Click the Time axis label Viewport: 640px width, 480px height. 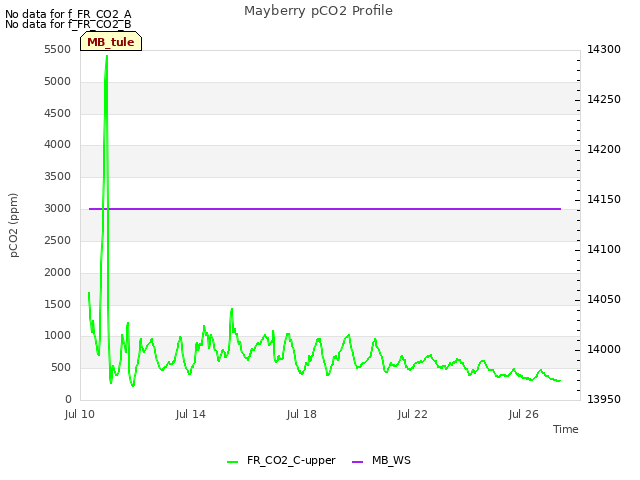[x=565, y=429]
